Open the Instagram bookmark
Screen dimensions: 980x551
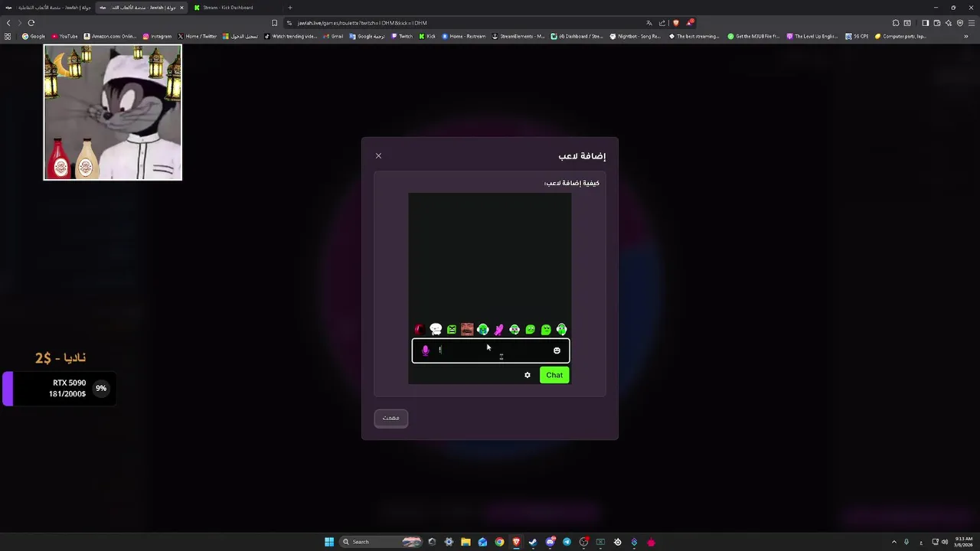pos(157,36)
